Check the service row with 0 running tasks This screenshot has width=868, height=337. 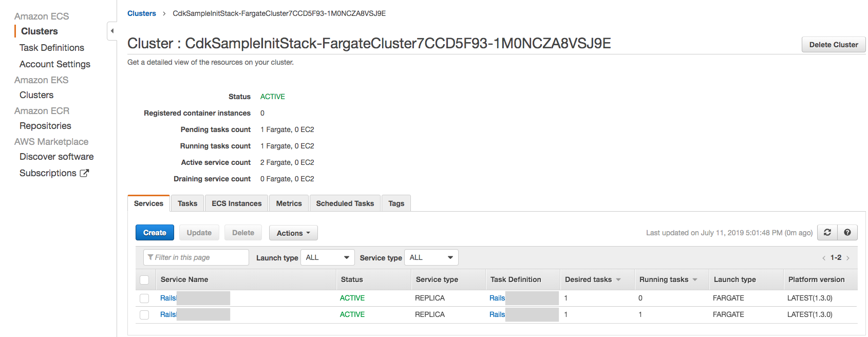[x=144, y=298]
